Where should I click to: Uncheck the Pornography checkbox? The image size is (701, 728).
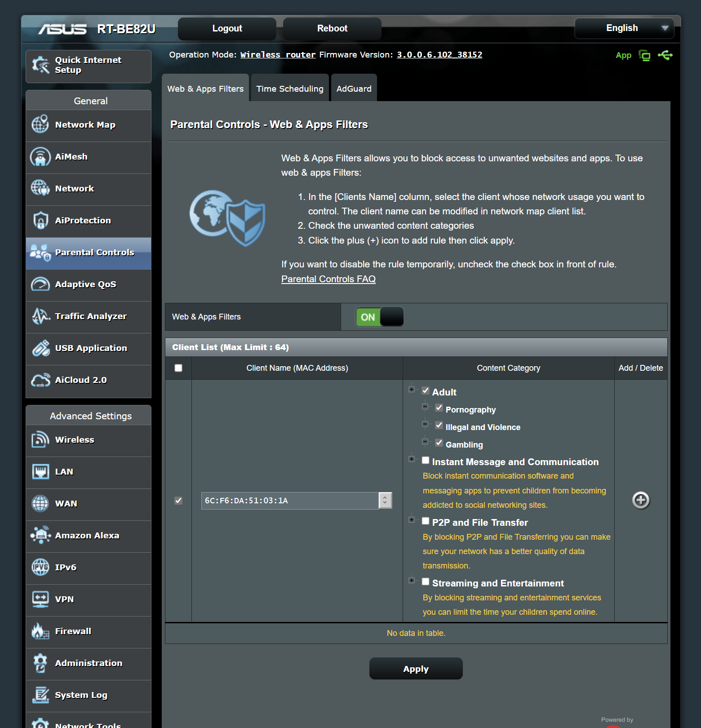(x=439, y=408)
